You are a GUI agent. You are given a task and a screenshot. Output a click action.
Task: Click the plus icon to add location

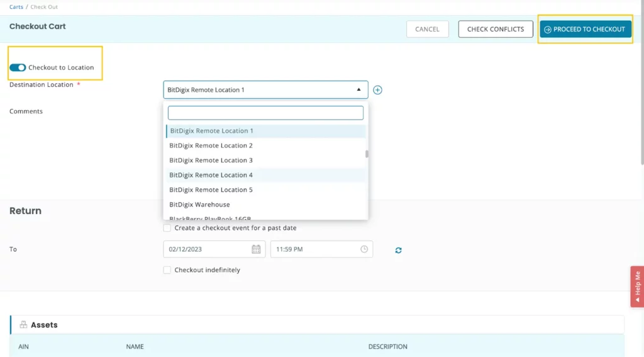click(377, 90)
